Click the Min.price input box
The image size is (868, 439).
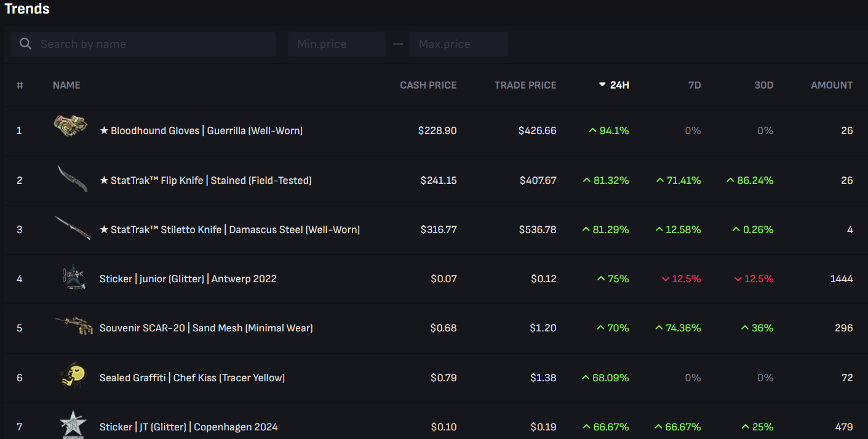336,44
